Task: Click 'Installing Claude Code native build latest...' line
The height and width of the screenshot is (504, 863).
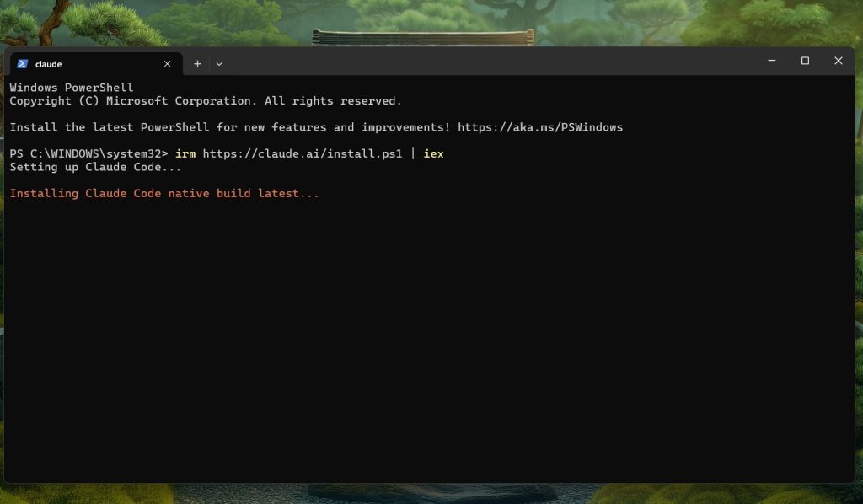Action: pyautogui.click(x=164, y=193)
